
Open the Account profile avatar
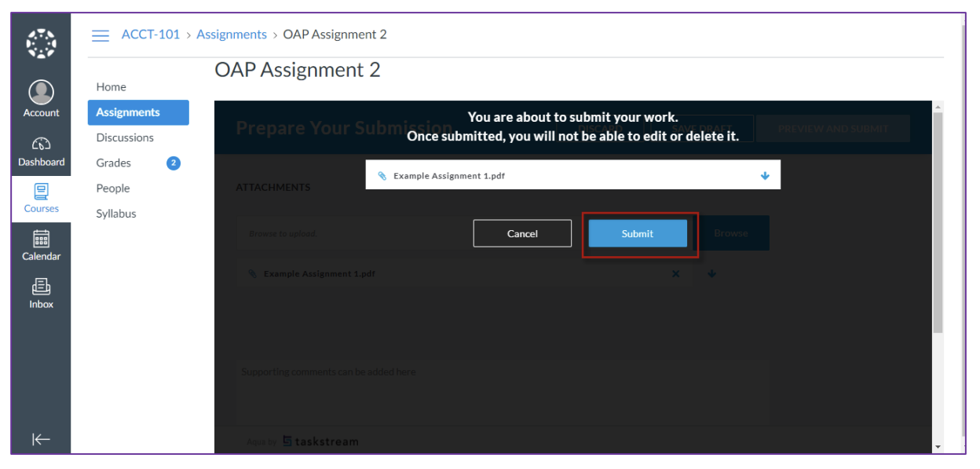[41, 92]
